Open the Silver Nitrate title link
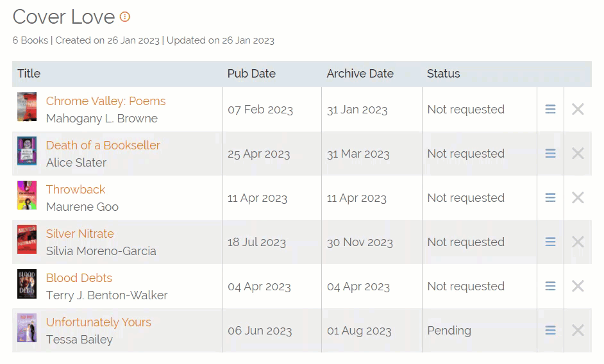Image resolution: width=604 pixels, height=364 pixels. [x=80, y=234]
